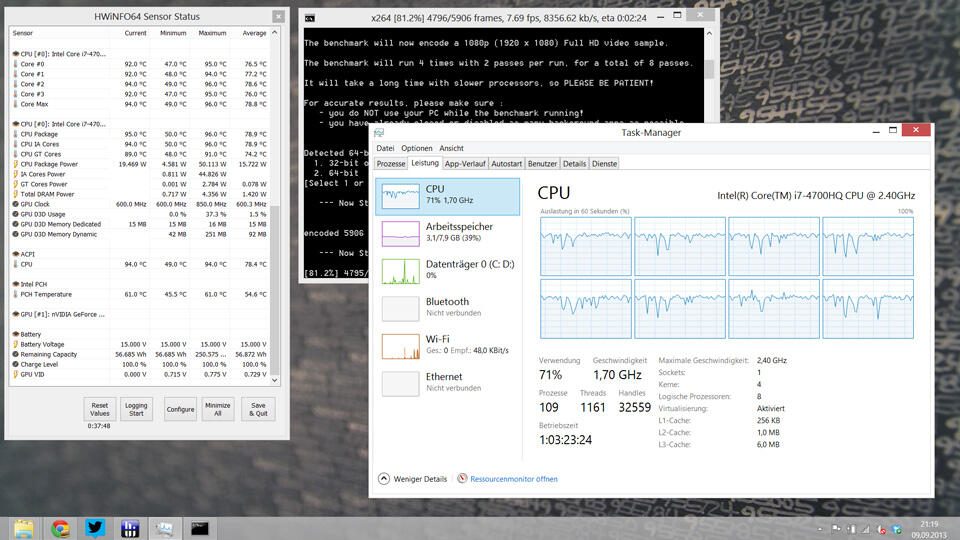This screenshot has width=960, height=540.
Task: Open the Details tab
Action: (574, 163)
